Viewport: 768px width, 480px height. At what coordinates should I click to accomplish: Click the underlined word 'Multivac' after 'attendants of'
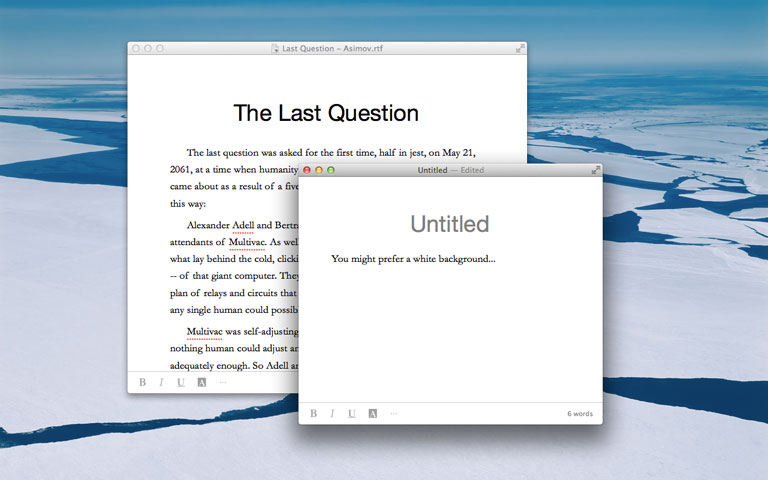pyautogui.click(x=247, y=242)
